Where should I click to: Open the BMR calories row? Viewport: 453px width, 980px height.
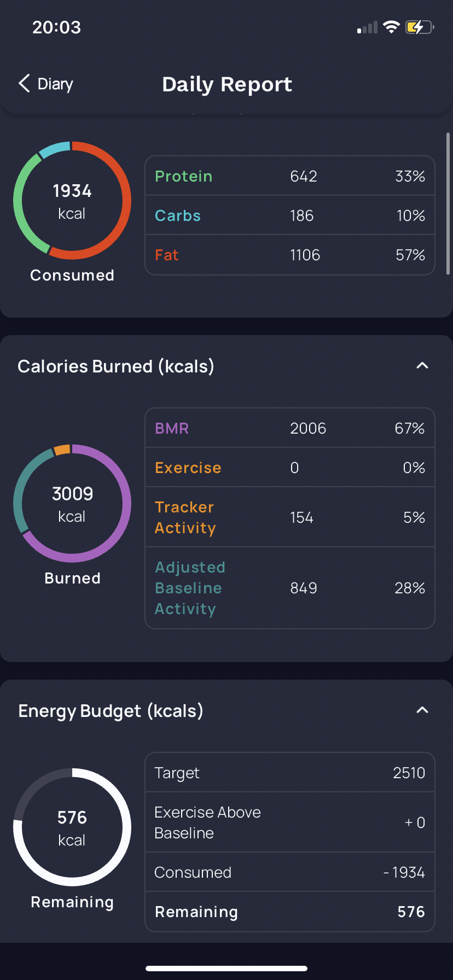290,428
